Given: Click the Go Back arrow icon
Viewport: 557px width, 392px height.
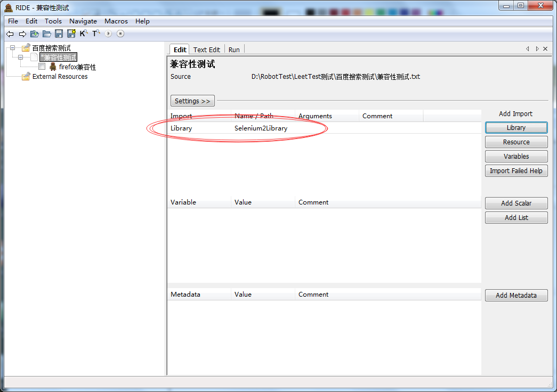Looking at the screenshot, I should (x=10, y=34).
